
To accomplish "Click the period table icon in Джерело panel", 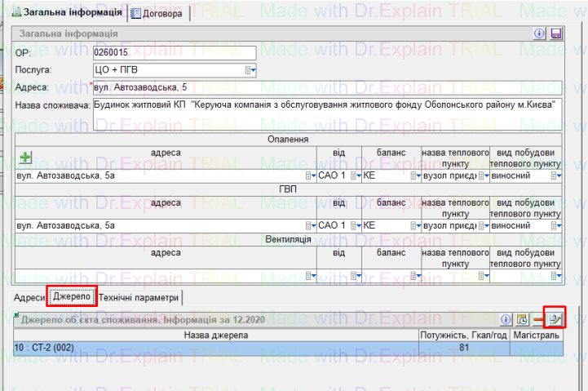I will (x=523, y=319).
